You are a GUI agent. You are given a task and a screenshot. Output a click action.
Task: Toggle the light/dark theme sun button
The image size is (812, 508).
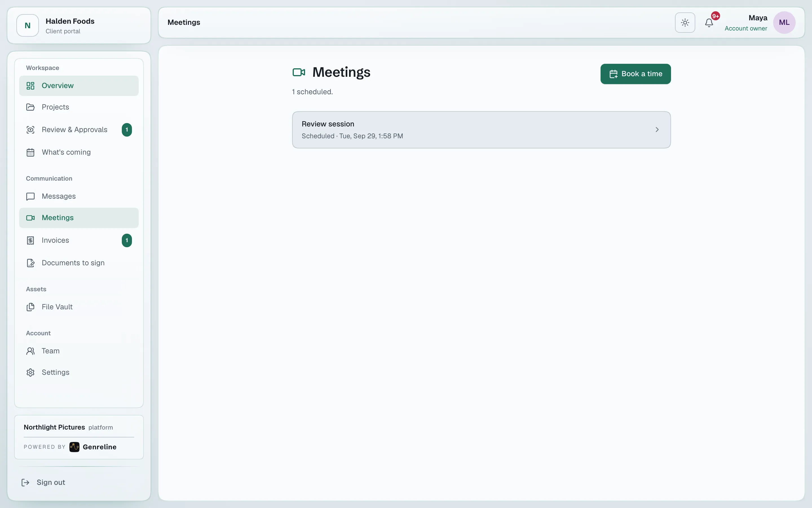click(x=685, y=23)
